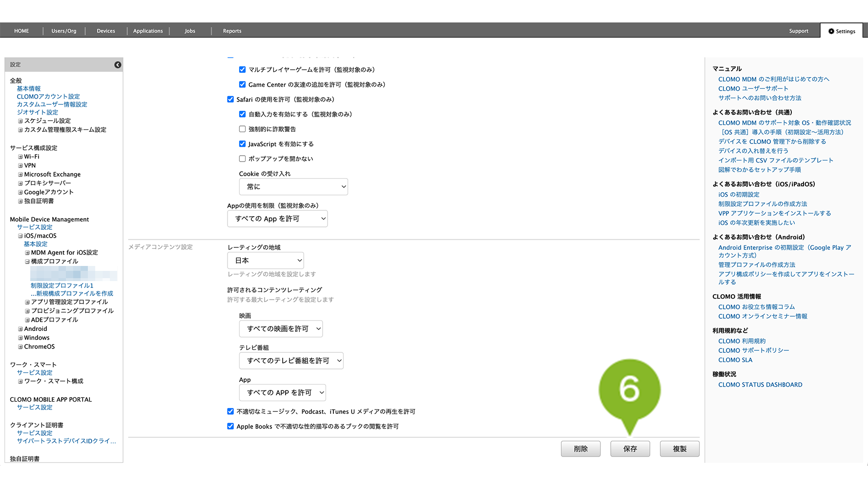The height and width of the screenshot is (488, 868).
Task: Open the Devices menu tab
Action: pyautogui.click(x=106, y=31)
